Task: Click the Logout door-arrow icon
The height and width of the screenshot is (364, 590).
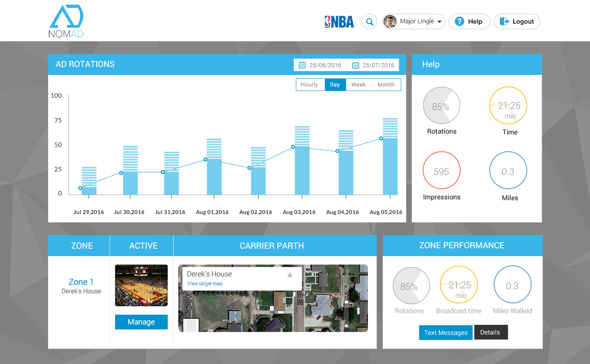Action: point(504,21)
